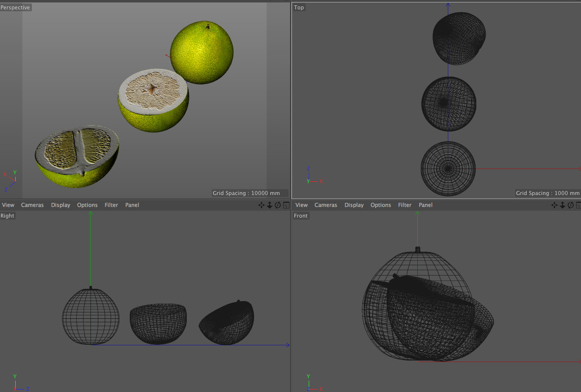
Task: Click the rotate icon in Right viewport header
Action: pyautogui.click(x=278, y=205)
